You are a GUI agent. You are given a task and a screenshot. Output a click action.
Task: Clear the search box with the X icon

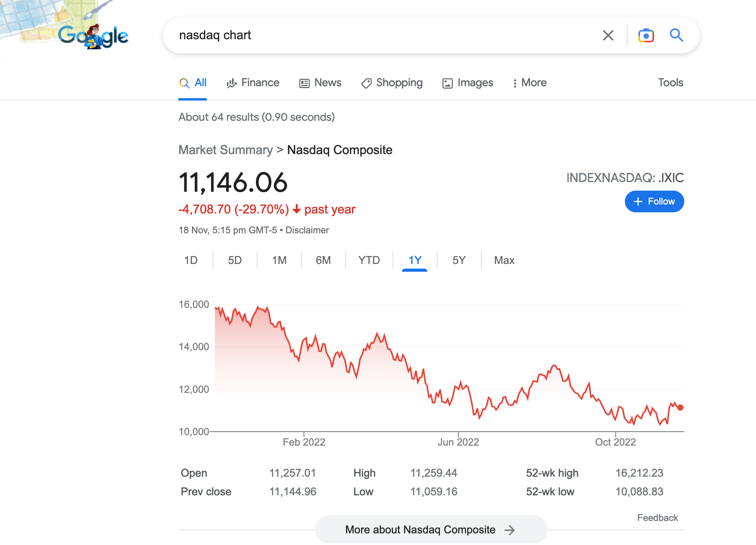tap(608, 35)
